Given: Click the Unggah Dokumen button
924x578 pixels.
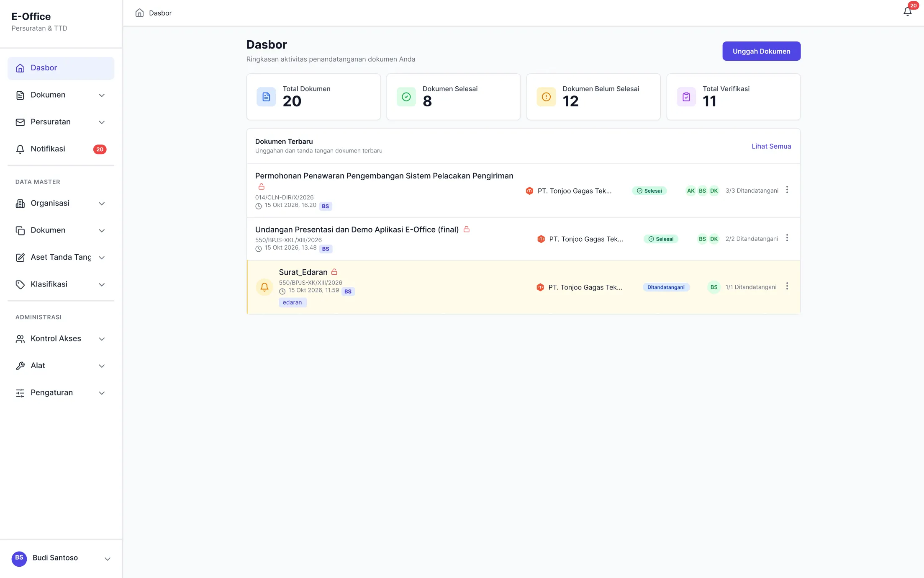Looking at the screenshot, I should [x=761, y=51].
